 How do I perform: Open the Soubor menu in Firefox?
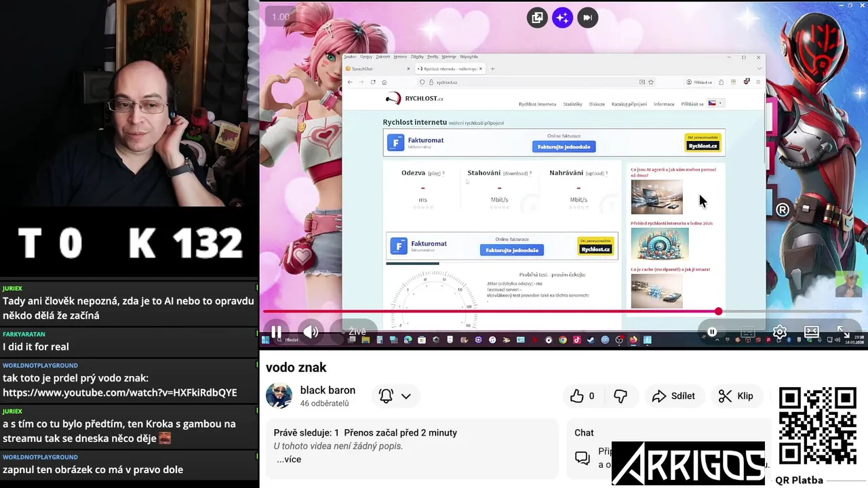point(350,56)
